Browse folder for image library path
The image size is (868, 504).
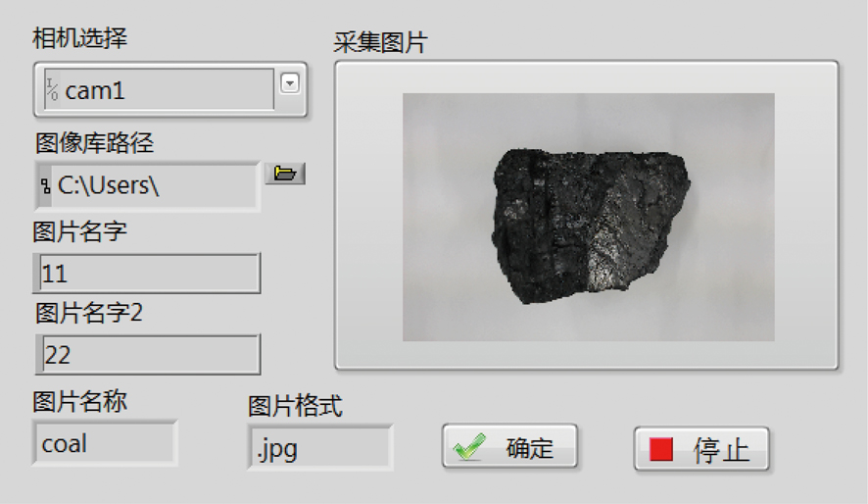[285, 174]
